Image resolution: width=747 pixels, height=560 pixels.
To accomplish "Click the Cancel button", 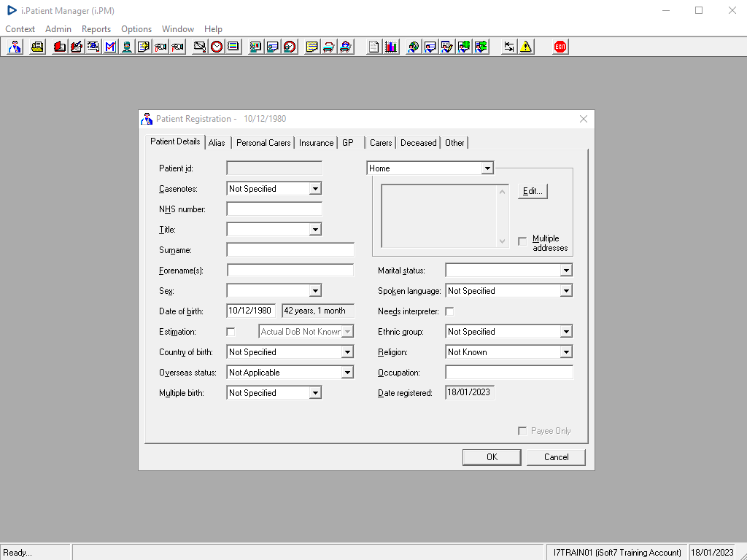I will (x=556, y=457).
